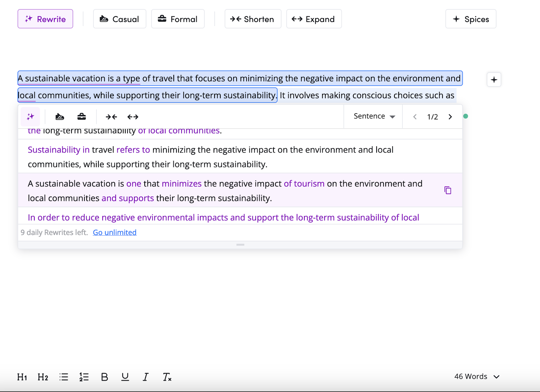Insert a bulleted list

(x=64, y=377)
